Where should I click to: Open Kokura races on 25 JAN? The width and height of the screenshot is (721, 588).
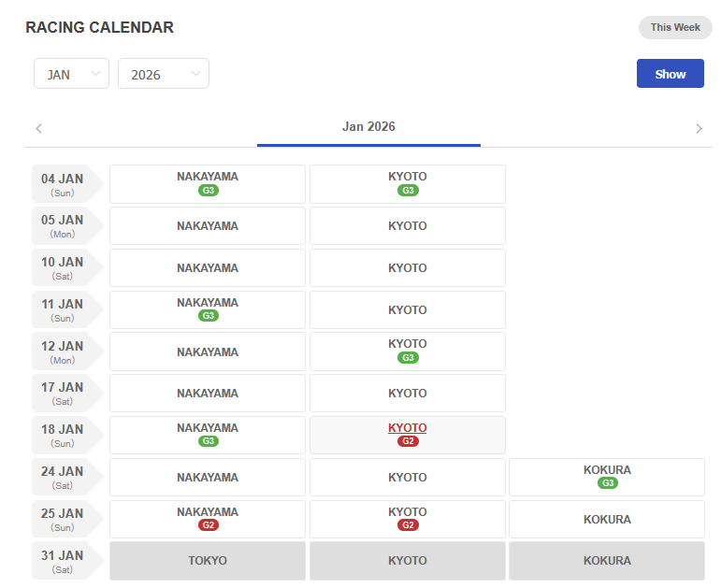pyautogui.click(x=607, y=519)
